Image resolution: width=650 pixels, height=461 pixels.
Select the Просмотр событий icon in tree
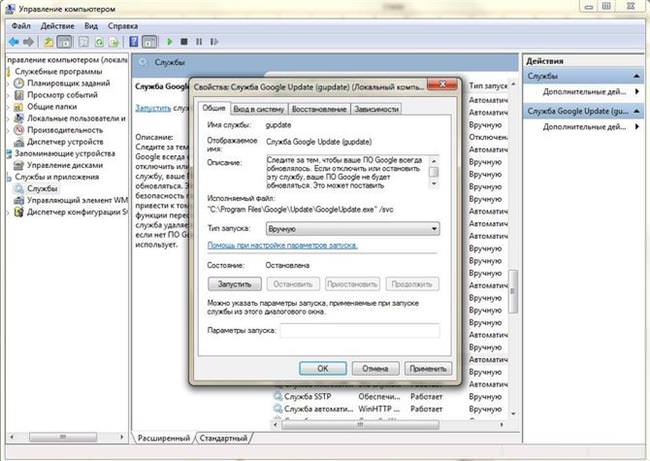click(19, 95)
